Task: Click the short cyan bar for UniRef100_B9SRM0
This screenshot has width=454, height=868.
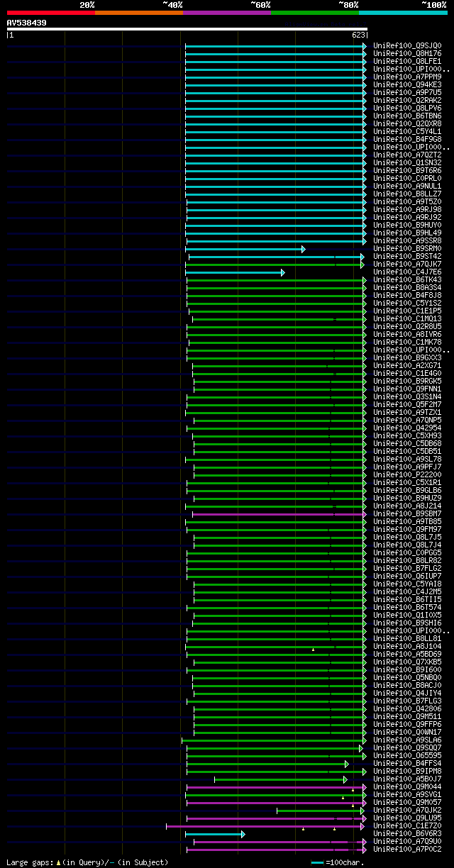Action: [x=245, y=249]
